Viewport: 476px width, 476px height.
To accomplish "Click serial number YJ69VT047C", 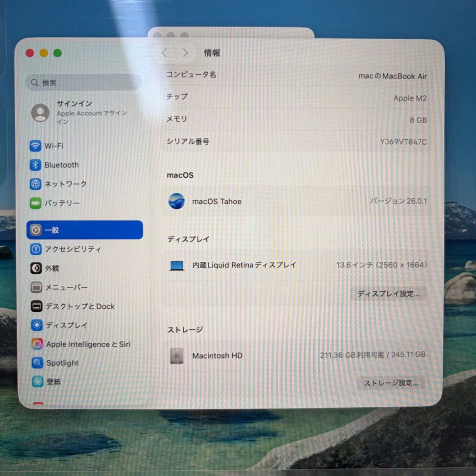I will [403, 142].
